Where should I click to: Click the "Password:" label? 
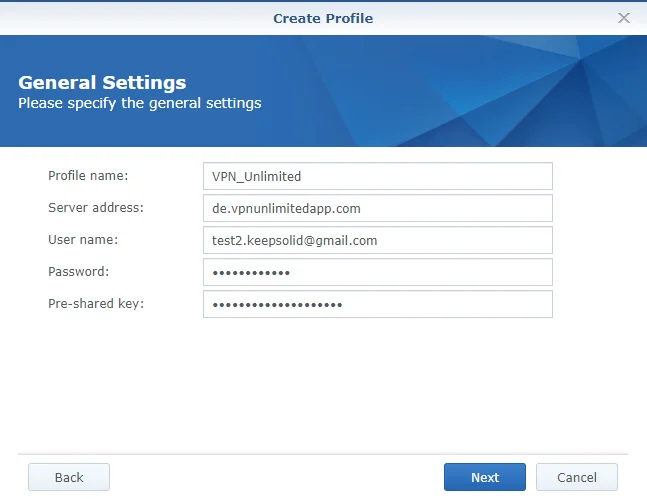(78, 272)
